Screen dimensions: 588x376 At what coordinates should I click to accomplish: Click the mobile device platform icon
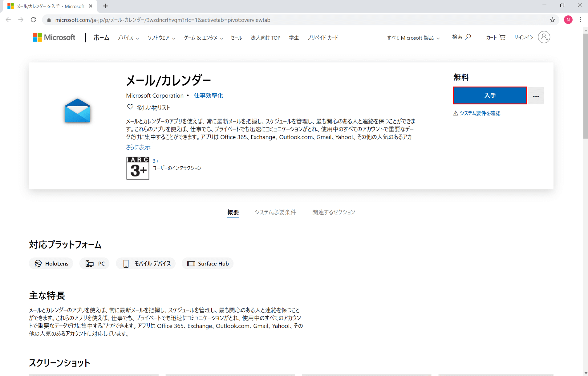coord(126,264)
